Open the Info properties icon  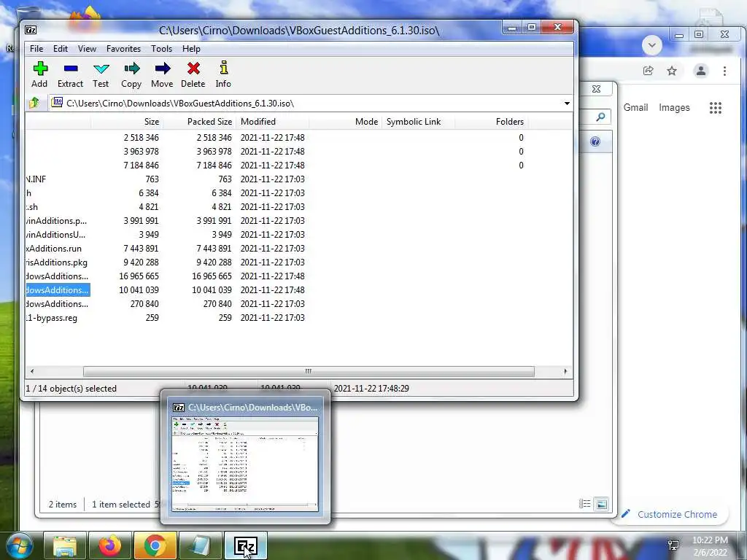click(223, 75)
